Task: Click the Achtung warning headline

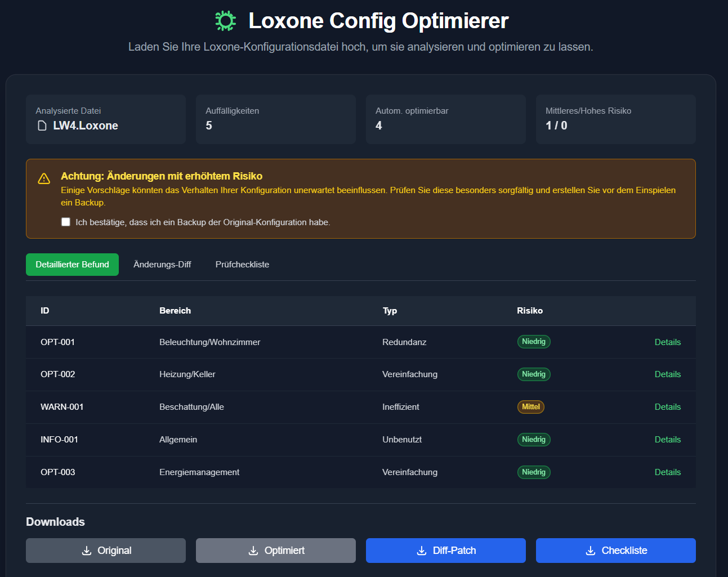Action: (x=162, y=176)
